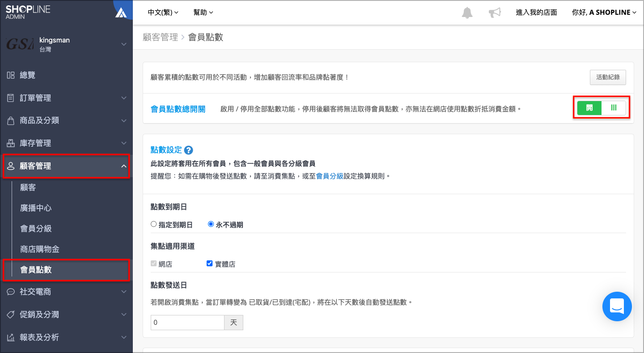
Task: Open the notifications bell icon
Action: tap(467, 13)
